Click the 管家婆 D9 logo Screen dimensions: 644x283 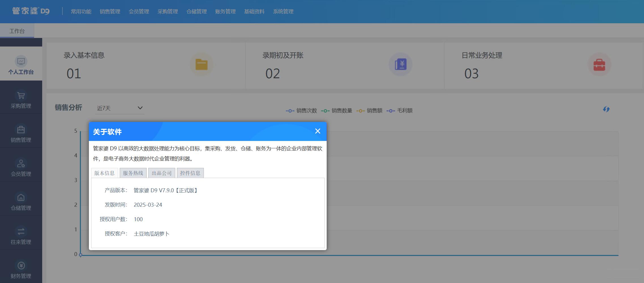click(31, 11)
